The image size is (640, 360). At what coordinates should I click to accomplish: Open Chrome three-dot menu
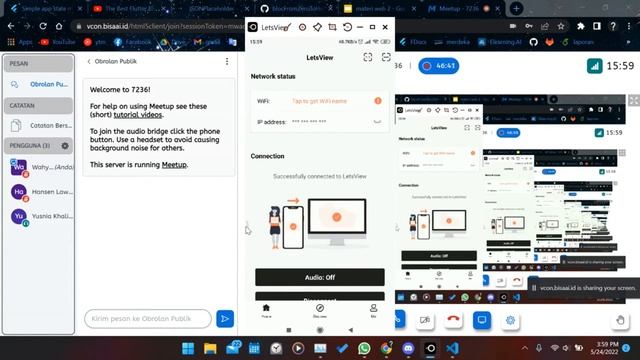[629, 26]
